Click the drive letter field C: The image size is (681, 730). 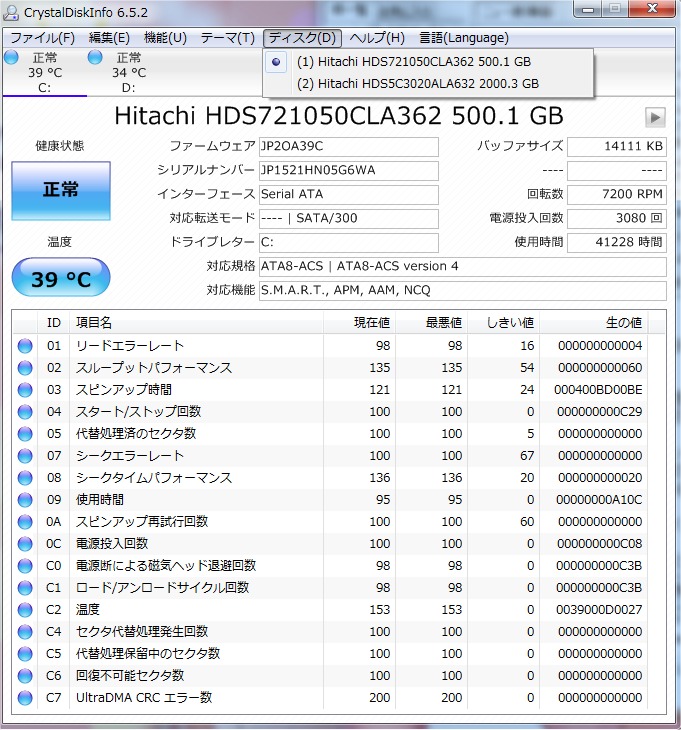(349, 243)
